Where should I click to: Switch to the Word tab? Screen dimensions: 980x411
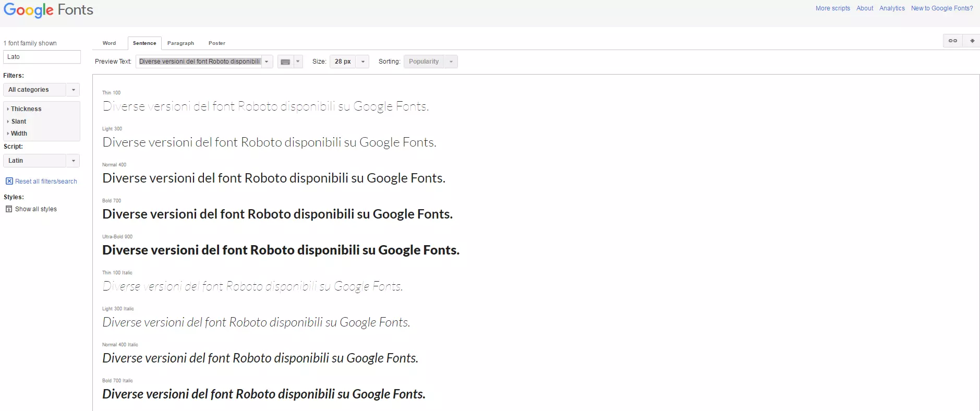click(x=109, y=43)
